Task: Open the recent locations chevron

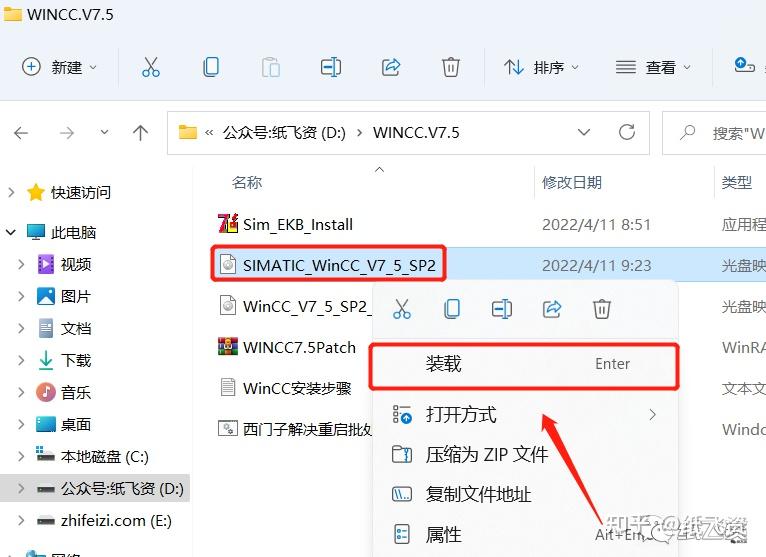Action: click(104, 132)
